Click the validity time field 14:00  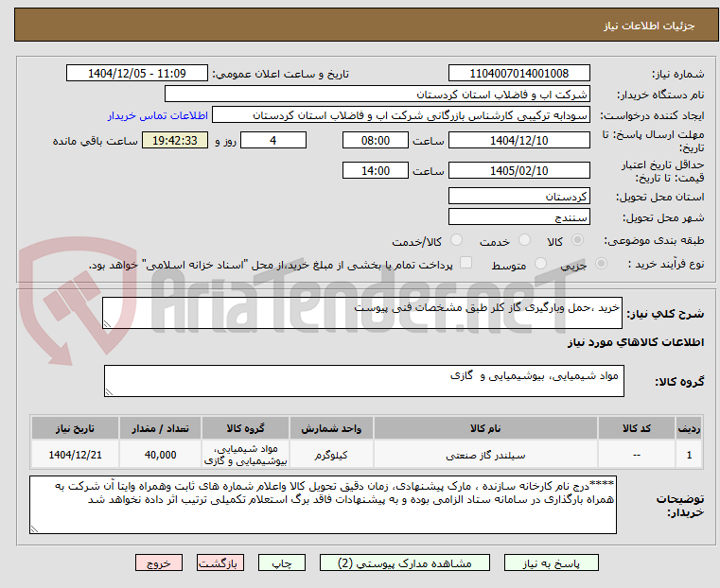376,170
